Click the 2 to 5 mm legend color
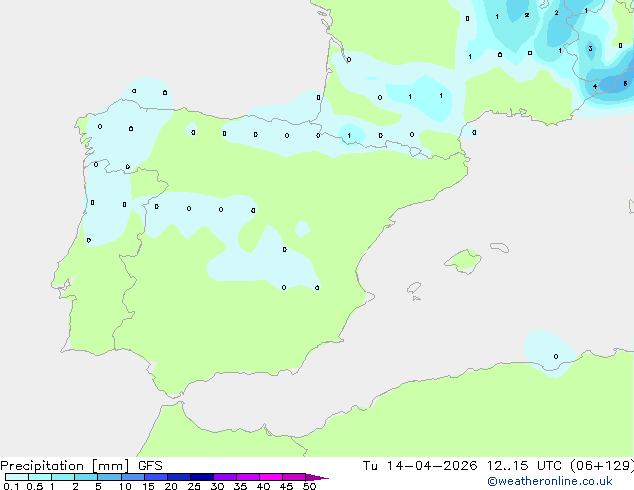 [86, 477]
